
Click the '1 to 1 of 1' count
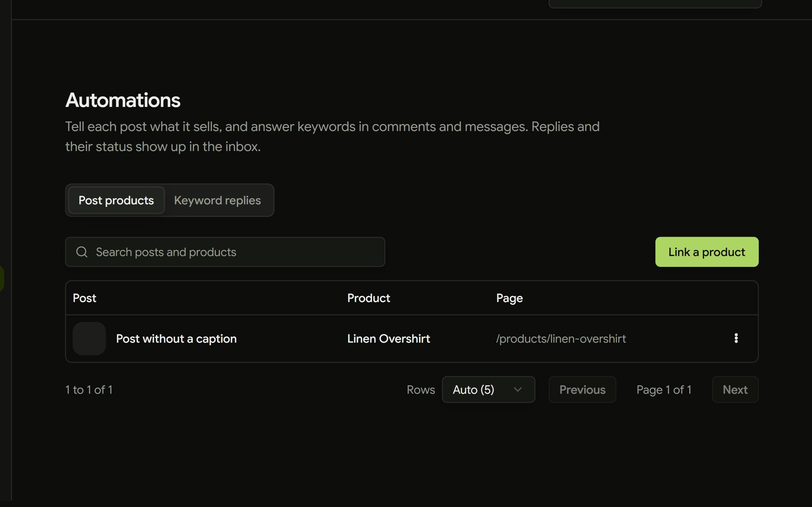[x=89, y=390]
